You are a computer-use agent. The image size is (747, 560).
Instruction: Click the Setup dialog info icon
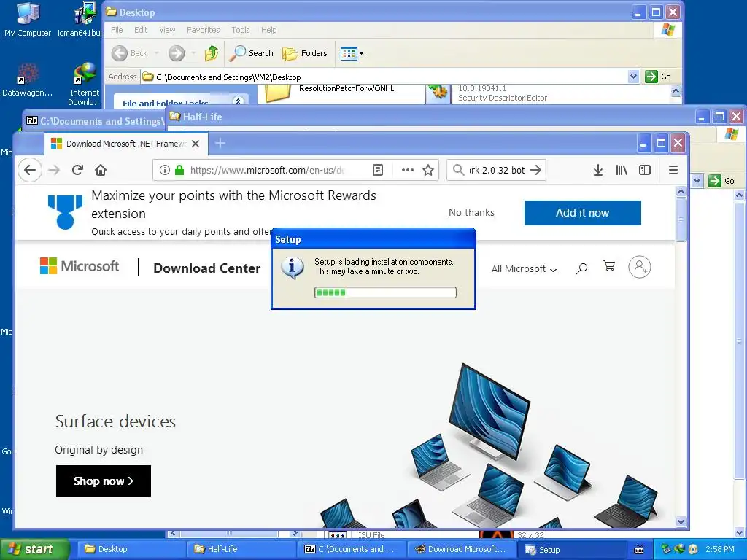tap(292, 268)
